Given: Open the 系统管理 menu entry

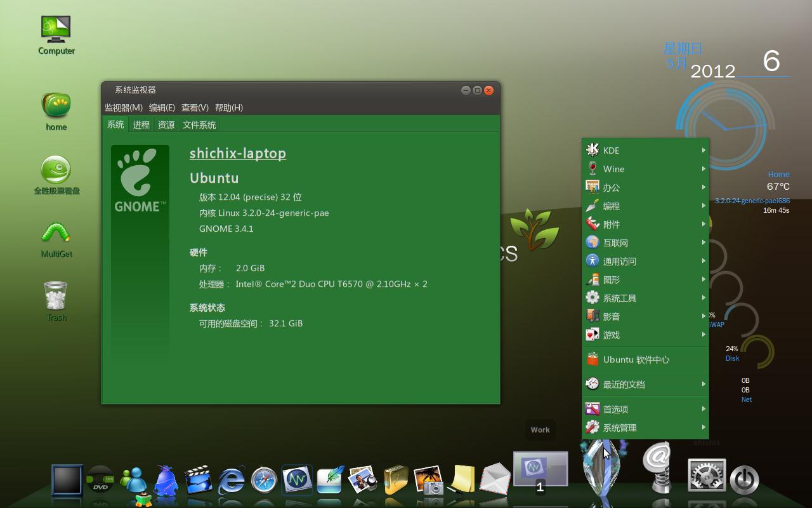Looking at the screenshot, I should coord(645,427).
